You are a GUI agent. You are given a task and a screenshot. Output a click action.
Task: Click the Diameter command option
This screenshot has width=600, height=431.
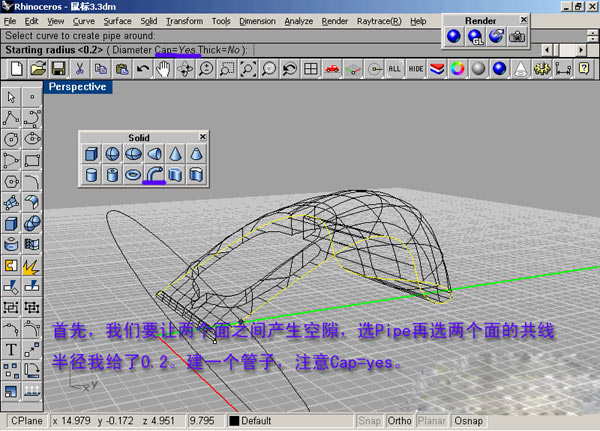click(132, 50)
